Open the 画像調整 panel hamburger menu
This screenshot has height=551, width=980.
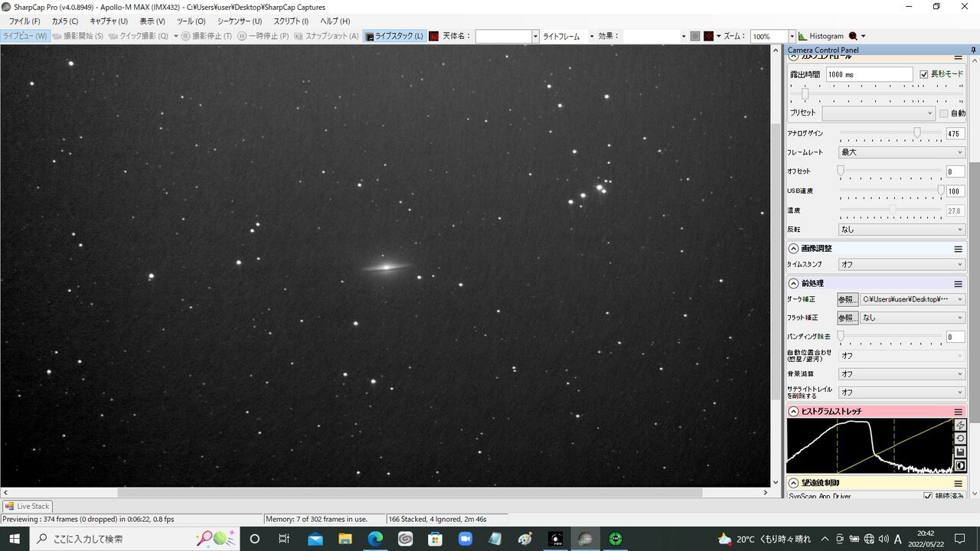[x=958, y=249]
